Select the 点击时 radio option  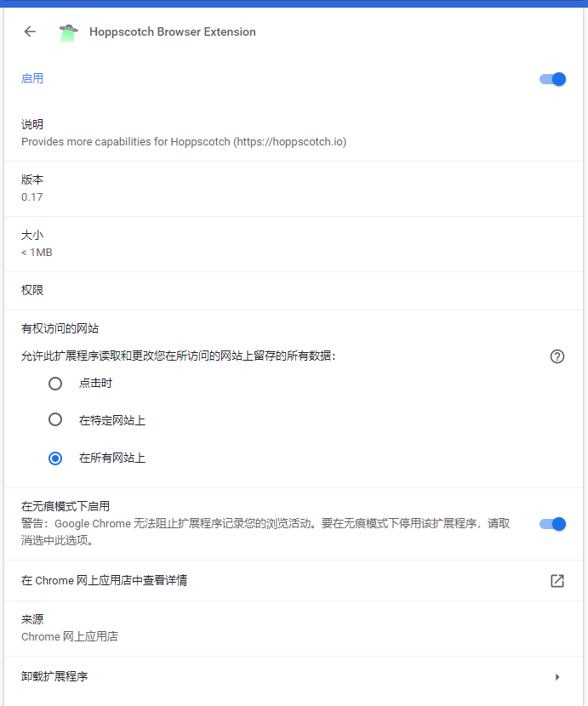click(55, 384)
